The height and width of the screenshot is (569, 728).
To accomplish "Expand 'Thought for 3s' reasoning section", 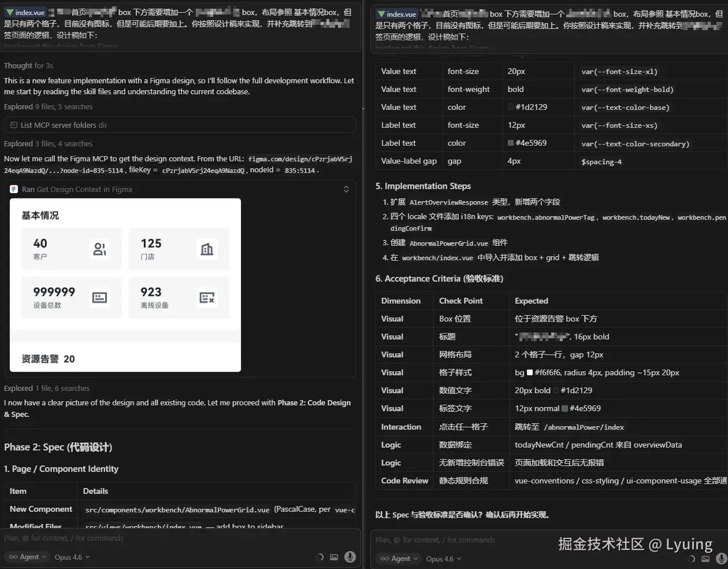I will (28, 65).
